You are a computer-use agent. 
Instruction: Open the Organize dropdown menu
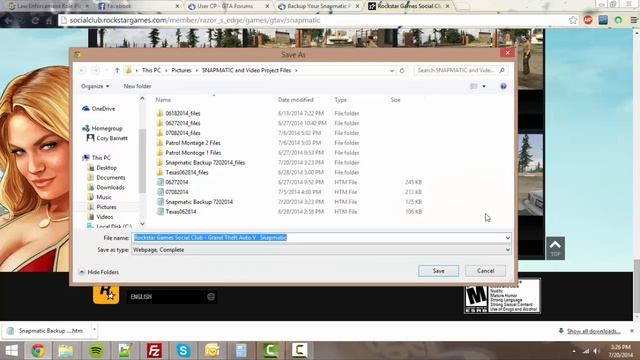[x=95, y=86]
